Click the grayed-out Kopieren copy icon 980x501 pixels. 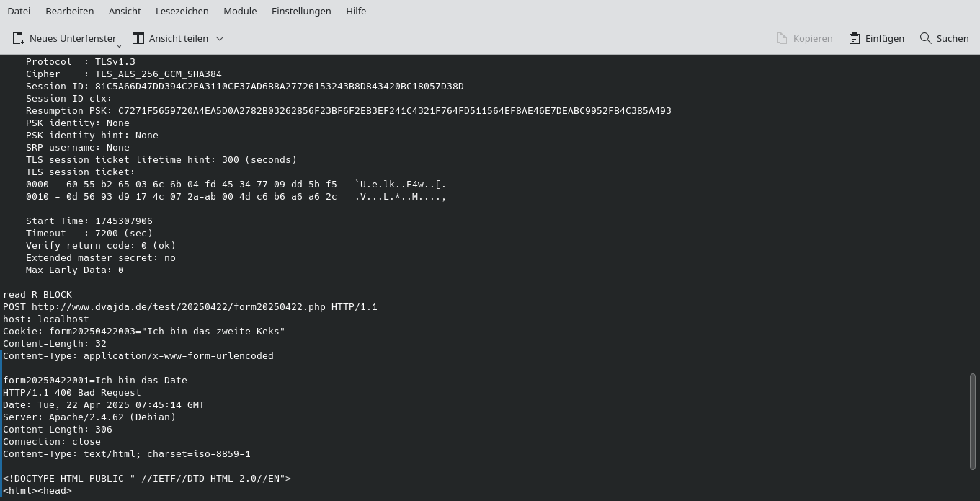[x=782, y=38]
